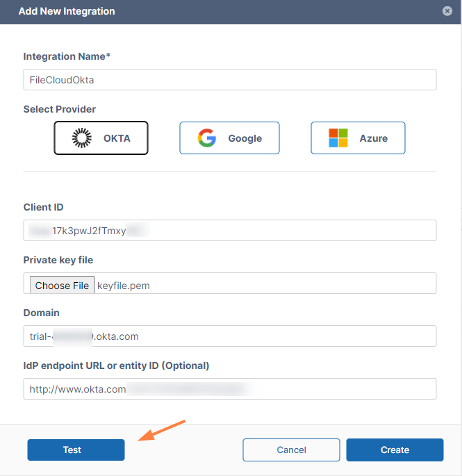Select the OKTA sunburst logo provider

click(x=101, y=138)
